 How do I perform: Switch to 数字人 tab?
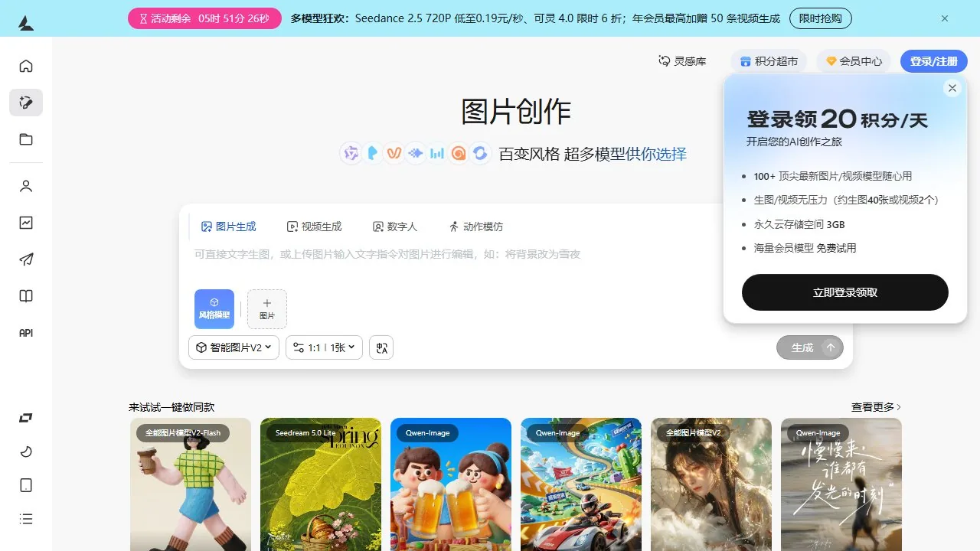click(x=394, y=227)
